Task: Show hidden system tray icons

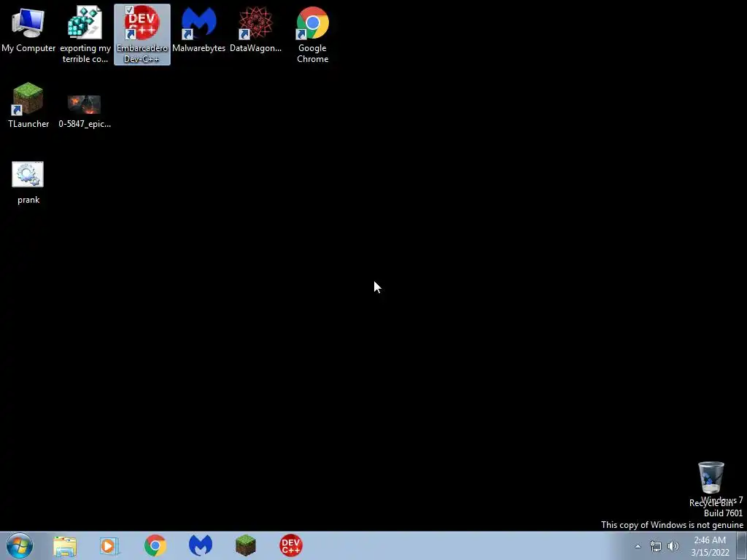Action: [x=638, y=546]
